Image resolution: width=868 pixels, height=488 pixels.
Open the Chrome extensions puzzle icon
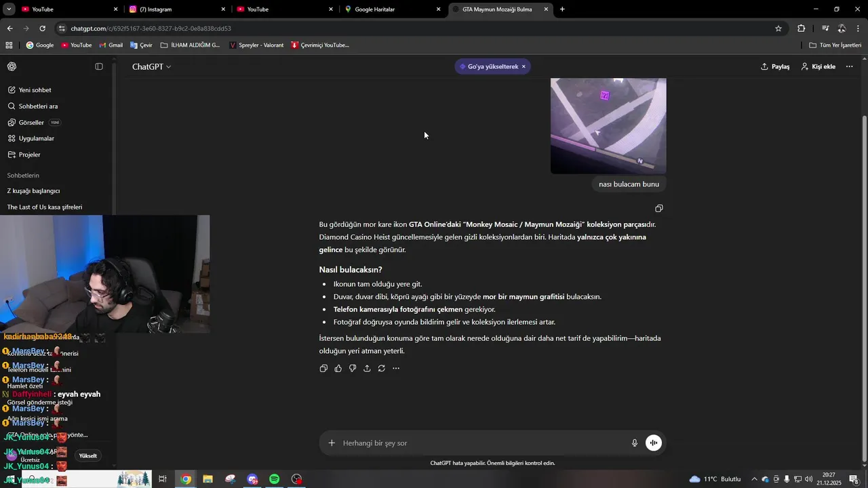(x=802, y=28)
